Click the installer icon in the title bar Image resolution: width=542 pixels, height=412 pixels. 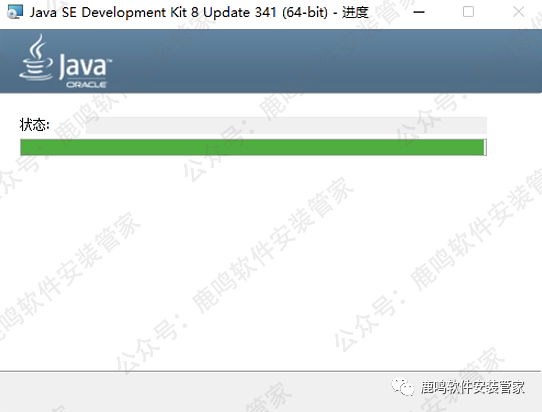click(x=15, y=12)
